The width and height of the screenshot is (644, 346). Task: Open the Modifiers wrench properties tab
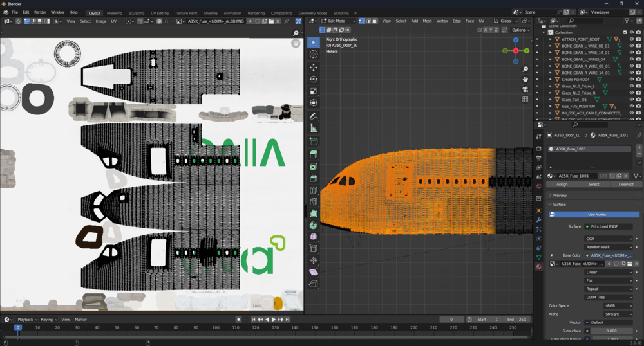coord(539,220)
